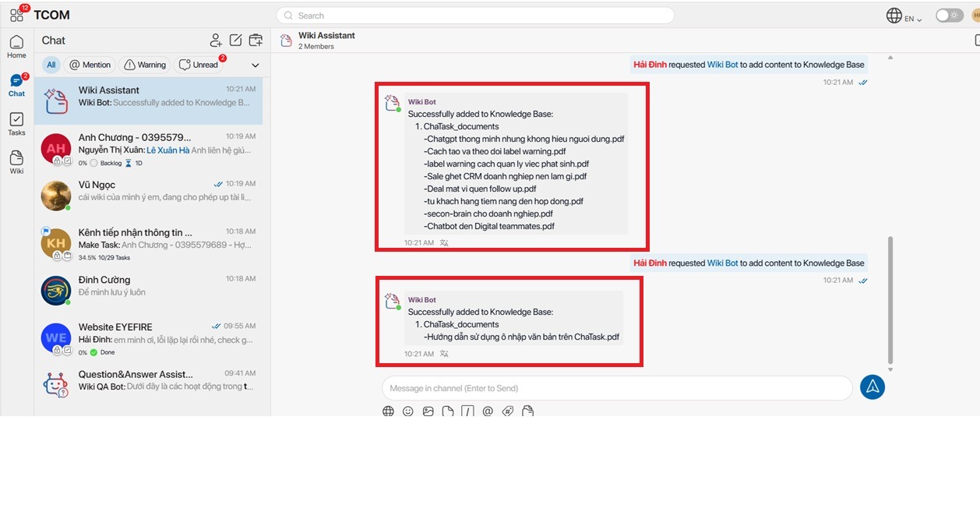The height and width of the screenshot is (505, 980).
Task: Click the wiki document icon in composer
Action: [527, 411]
